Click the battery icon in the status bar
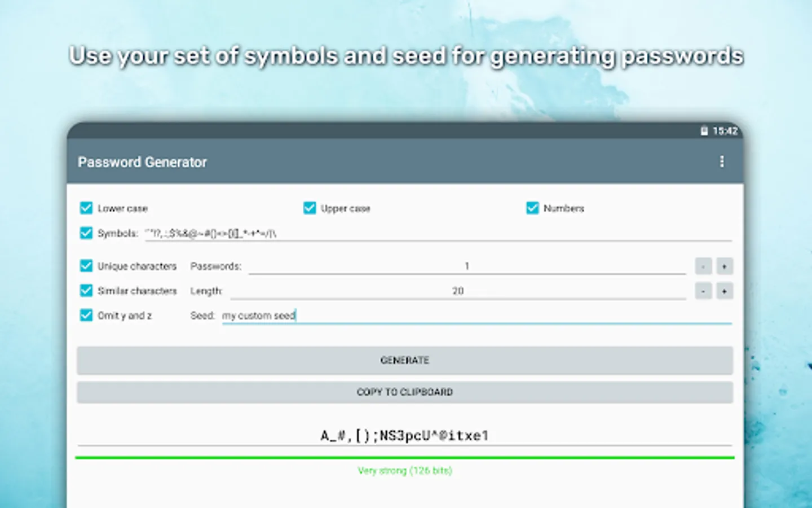Viewport: 812px width, 508px height. click(x=703, y=131)
